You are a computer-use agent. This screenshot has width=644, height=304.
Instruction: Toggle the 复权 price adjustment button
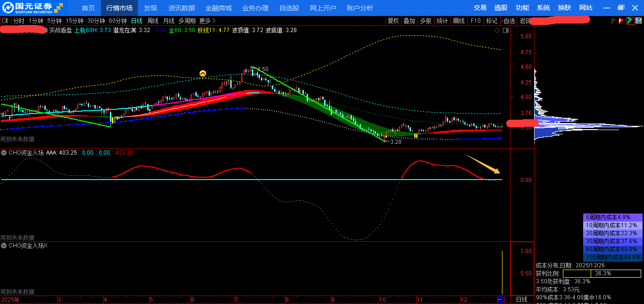(393, 21)
